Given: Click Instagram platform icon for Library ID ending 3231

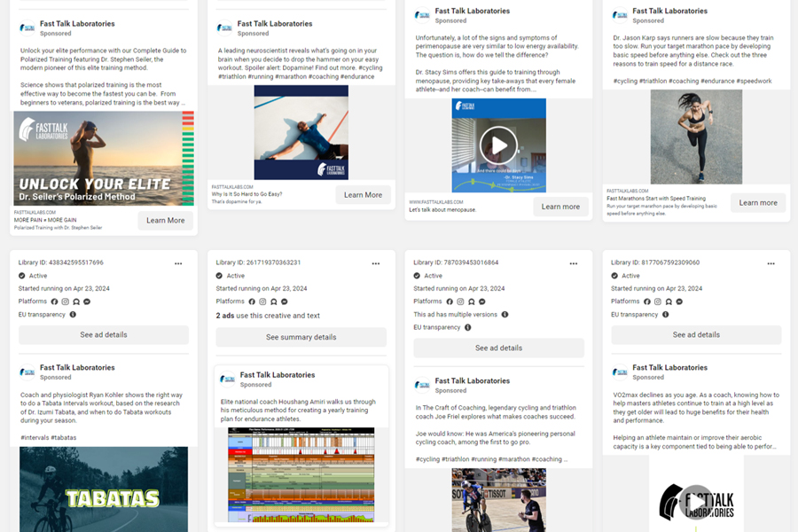Looking at the screenshot, I should (x=262, y=301).
